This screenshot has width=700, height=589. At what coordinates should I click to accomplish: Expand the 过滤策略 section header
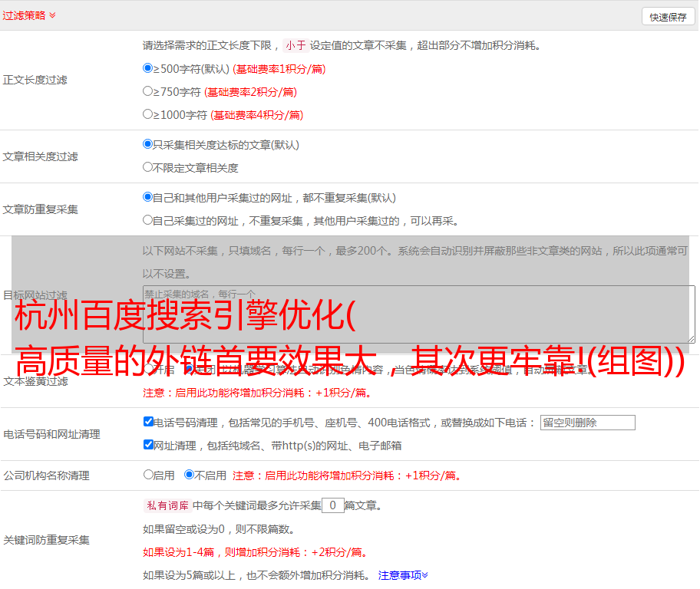(29, 15)
